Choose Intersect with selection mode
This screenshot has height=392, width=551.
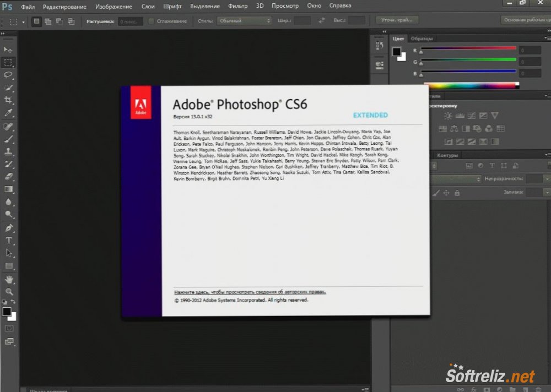click(71, 21)
